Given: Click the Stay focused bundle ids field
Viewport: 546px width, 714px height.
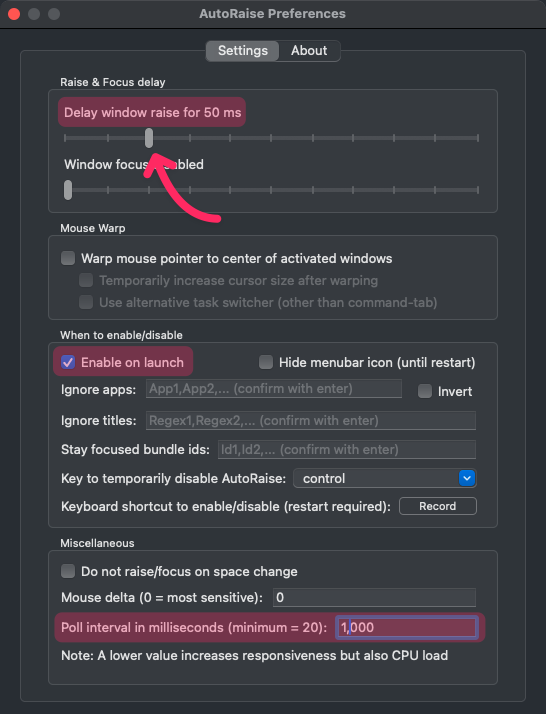Looking at the screenshot, I should point(347,449).
